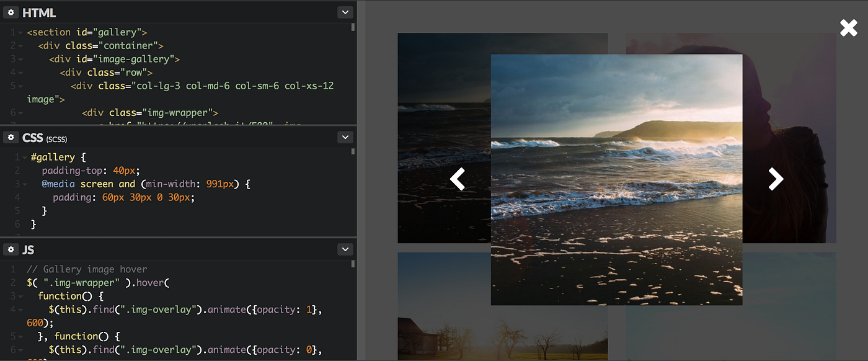Switch to the HTML editor panel
The height and width of the screenshot is (361, 868).
[x=40, y=12]
